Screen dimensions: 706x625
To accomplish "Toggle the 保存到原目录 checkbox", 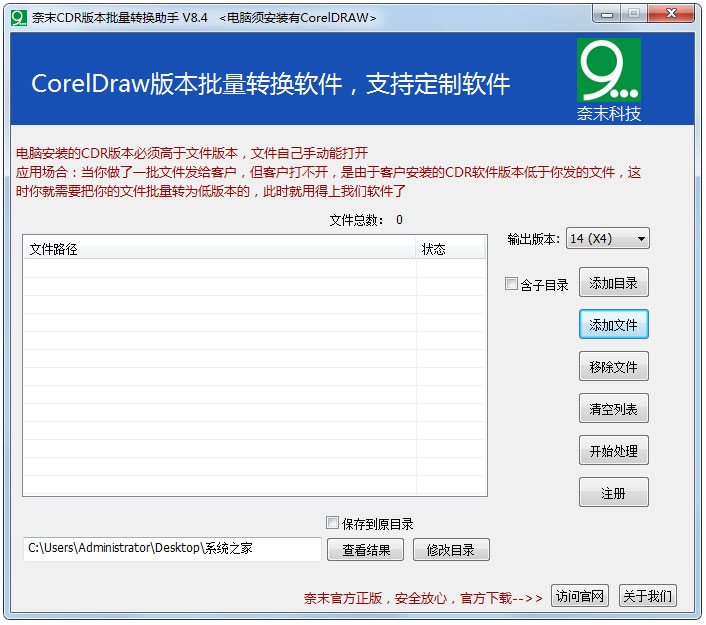I will pyautogui.click(x=333, y=523).
